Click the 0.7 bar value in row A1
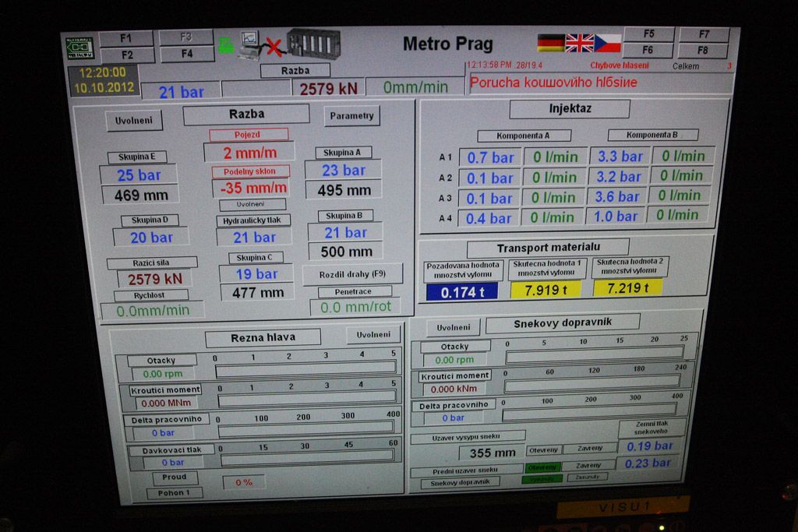This screenshot has width=798, height=532. click(490, 158)
